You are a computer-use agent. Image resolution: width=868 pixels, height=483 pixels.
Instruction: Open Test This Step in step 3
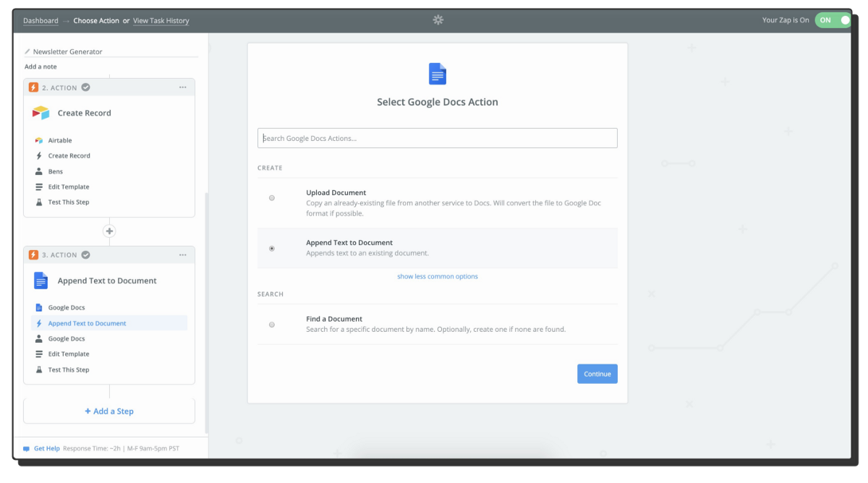(x=69, y=369)
